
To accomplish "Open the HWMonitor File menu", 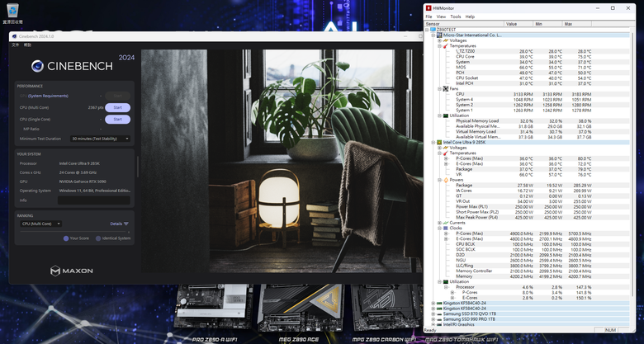I will tap(429, 16).
